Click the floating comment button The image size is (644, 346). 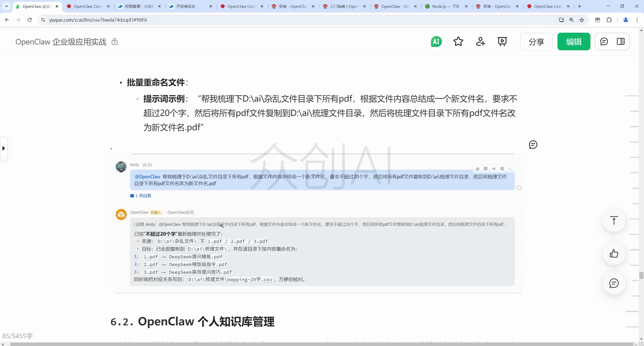point(614,283)
